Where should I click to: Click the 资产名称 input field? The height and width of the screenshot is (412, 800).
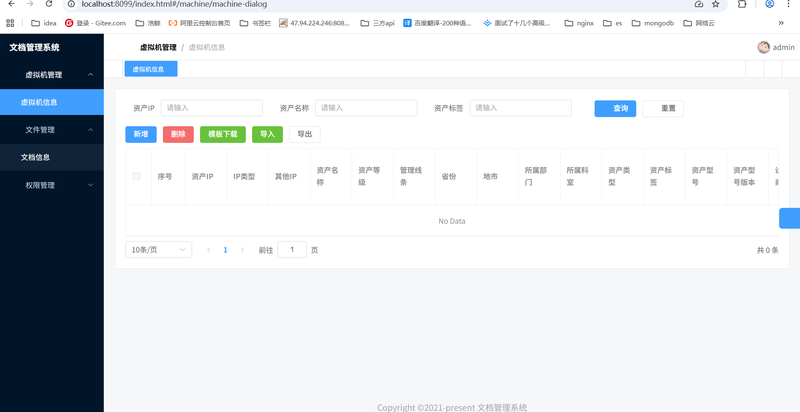[365, 108]
